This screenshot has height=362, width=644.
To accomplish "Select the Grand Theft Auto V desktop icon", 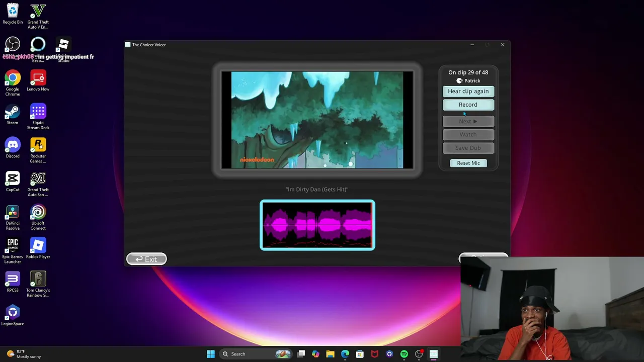I will point(38,16).
